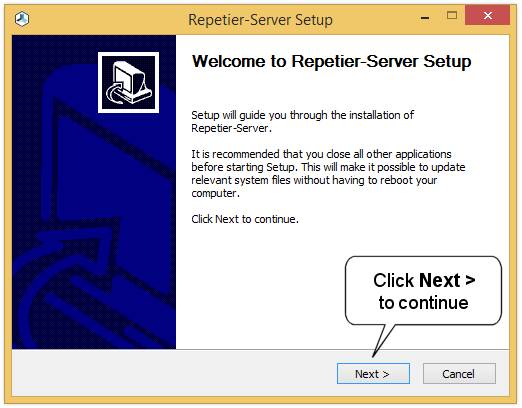
Task: Click the 'to continue' text in callout
Action: 423,303
